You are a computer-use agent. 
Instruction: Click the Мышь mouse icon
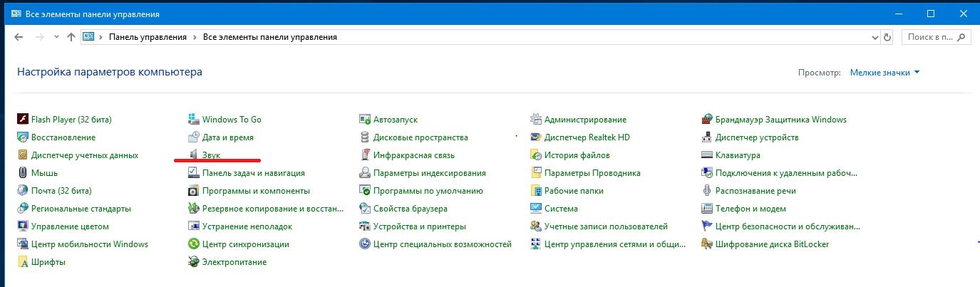pos(23,173)
